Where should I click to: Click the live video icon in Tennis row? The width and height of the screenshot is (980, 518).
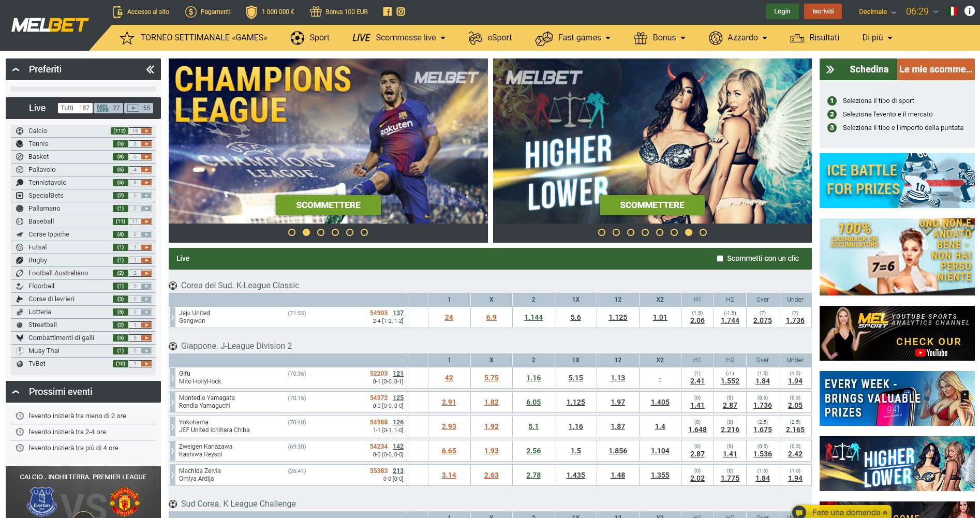[x=146, y=144]
